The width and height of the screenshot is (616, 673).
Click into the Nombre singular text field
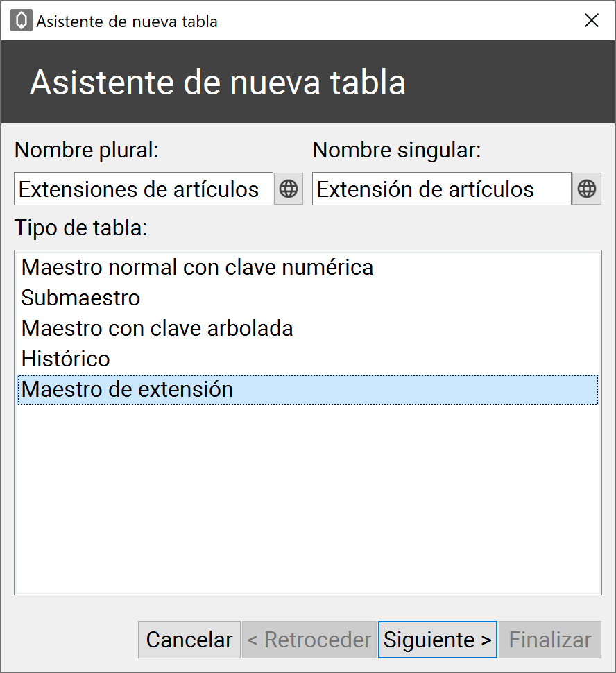441,189
